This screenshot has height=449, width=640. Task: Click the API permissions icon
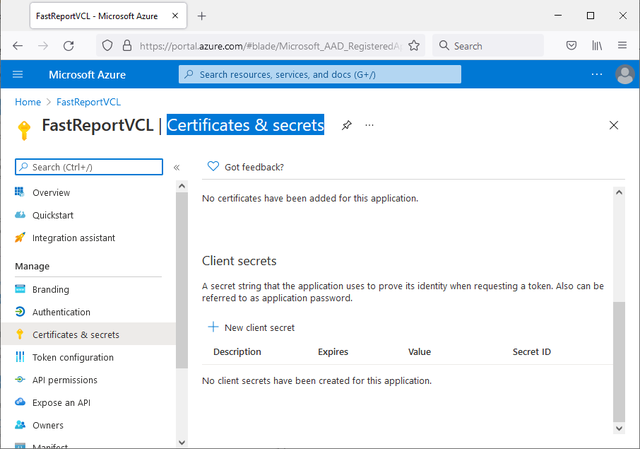point(20,380)
